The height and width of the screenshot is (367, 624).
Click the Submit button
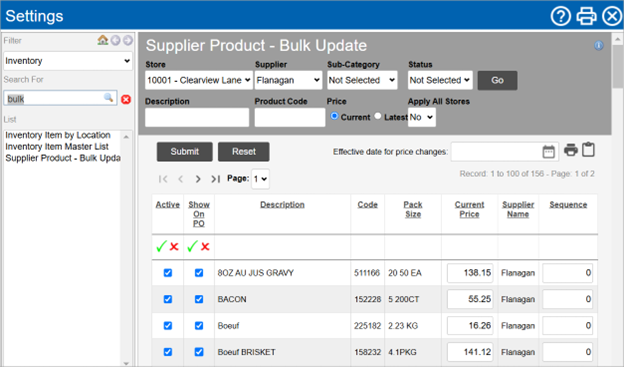tap(185, 152)
